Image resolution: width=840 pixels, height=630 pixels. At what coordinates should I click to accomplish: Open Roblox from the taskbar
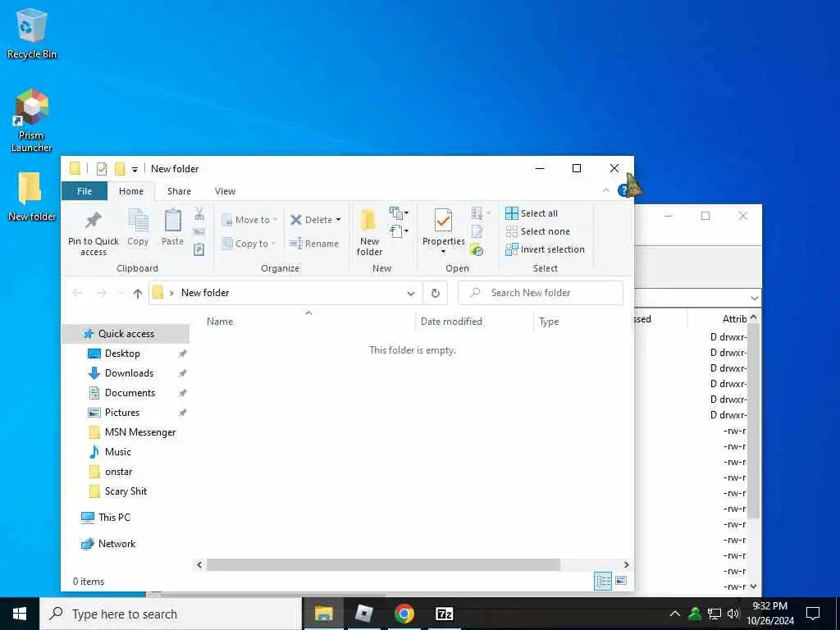point(363,614)
